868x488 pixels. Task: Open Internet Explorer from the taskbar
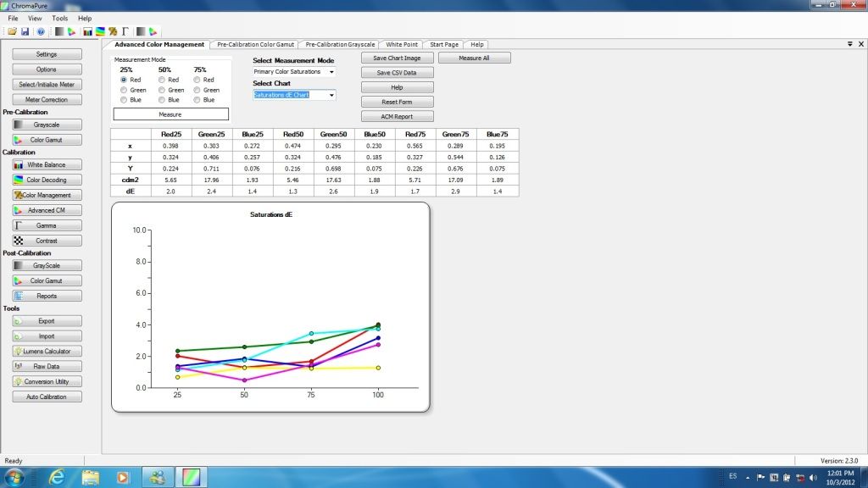click(57, 476)
